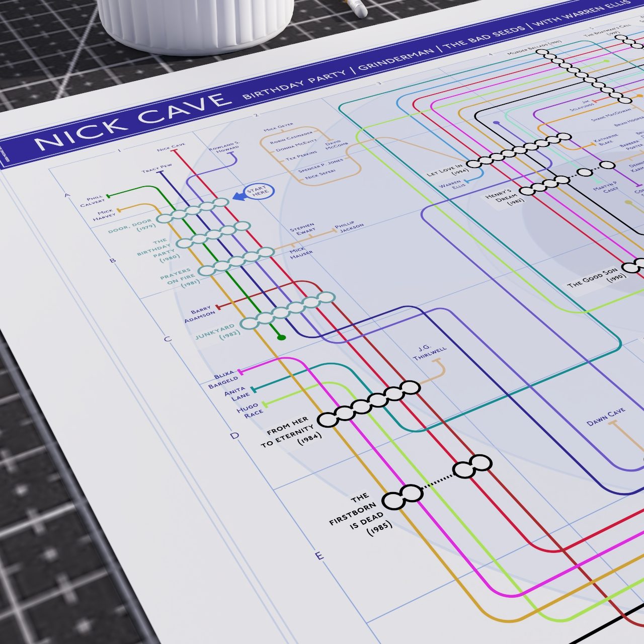Click the 'Nick Seferi' label
Image resolution: width=644 pixels, height=644 pixels.
320,175
